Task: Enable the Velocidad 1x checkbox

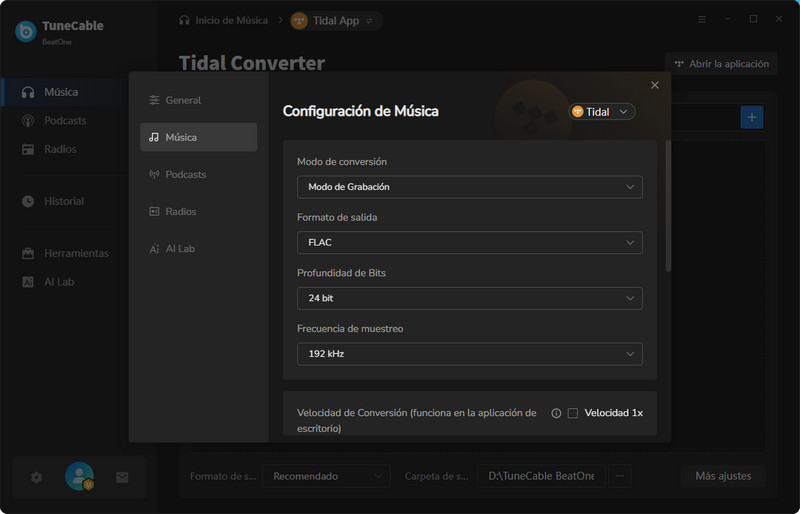Action: point(573,413)
